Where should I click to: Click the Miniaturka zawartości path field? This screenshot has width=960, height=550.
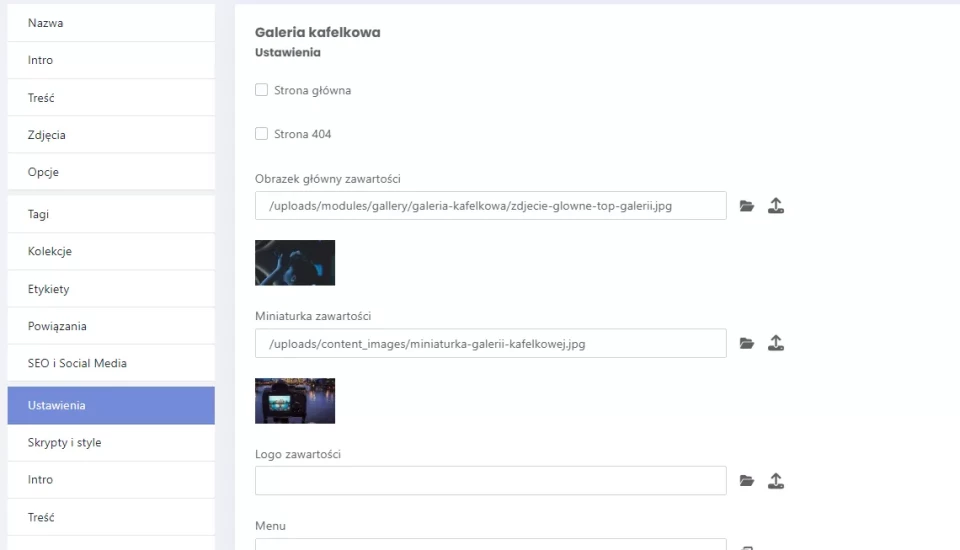[x=490, y=344]
